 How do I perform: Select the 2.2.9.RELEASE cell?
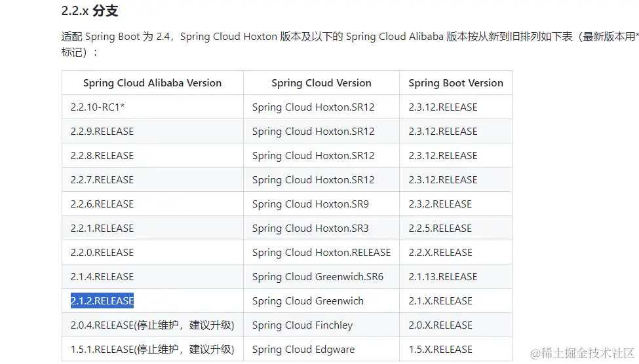point(102,132)
